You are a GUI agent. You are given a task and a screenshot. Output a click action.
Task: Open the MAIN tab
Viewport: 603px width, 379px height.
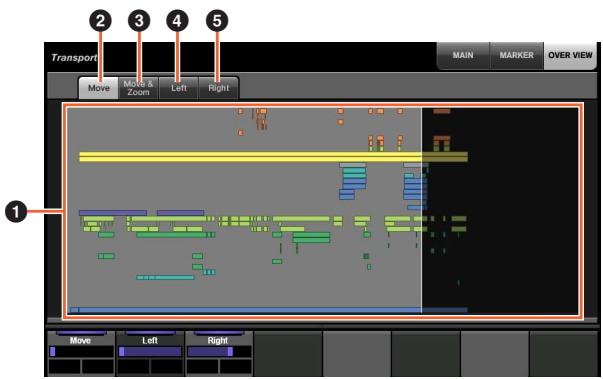pyautogui.click(x=463, y=55)
